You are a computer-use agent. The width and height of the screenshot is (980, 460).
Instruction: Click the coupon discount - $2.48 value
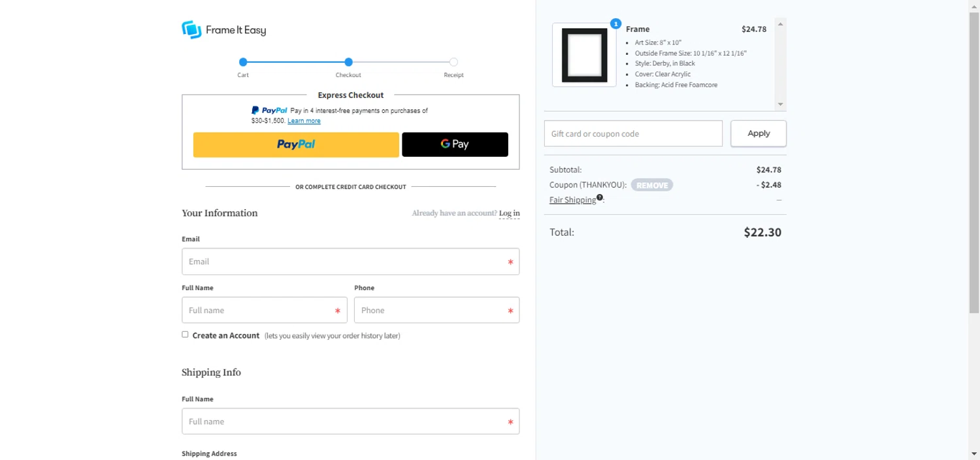pos(769,185)
